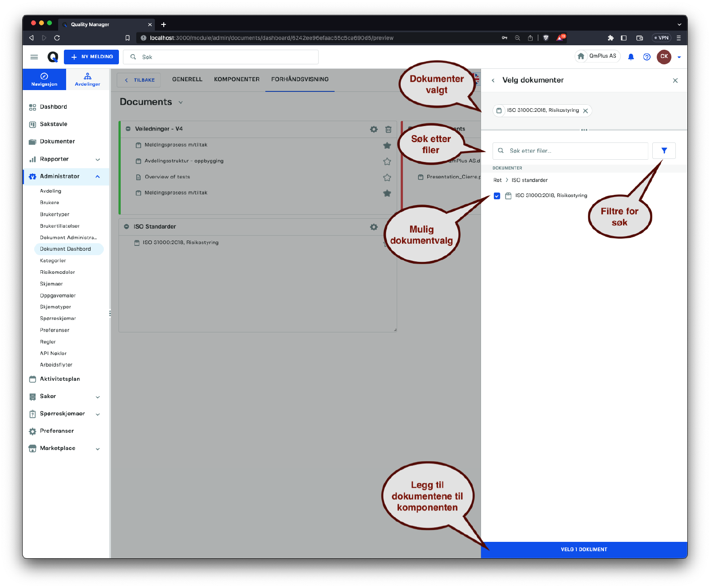Toggle favorite star for Avdelingsstruktur - oppbygging
This screenshot has width=710, height=588.
coord(387,162)
